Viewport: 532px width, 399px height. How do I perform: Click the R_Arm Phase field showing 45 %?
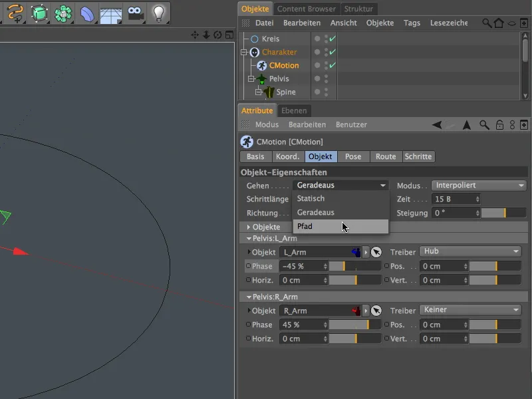[x=304, y=325]
